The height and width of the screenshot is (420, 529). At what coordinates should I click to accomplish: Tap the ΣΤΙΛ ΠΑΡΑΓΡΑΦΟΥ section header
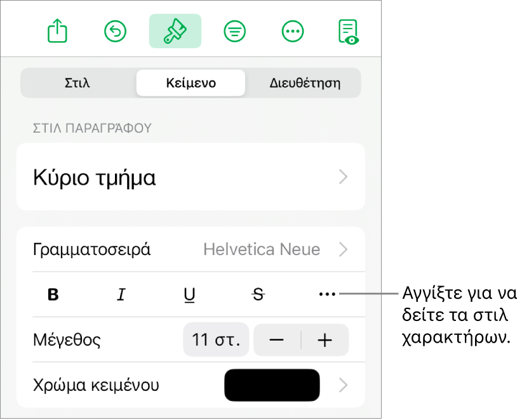pos(92,128)
